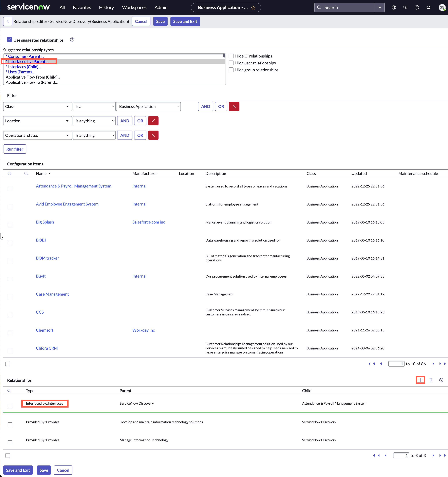Open the Location filter field dropdown
The width and height of the screenshot is (448, 477).
(38, 121)
